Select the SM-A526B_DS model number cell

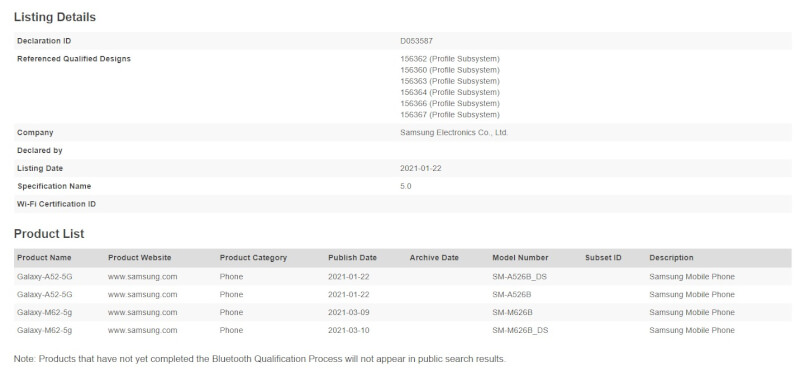(x=520, y=276)
